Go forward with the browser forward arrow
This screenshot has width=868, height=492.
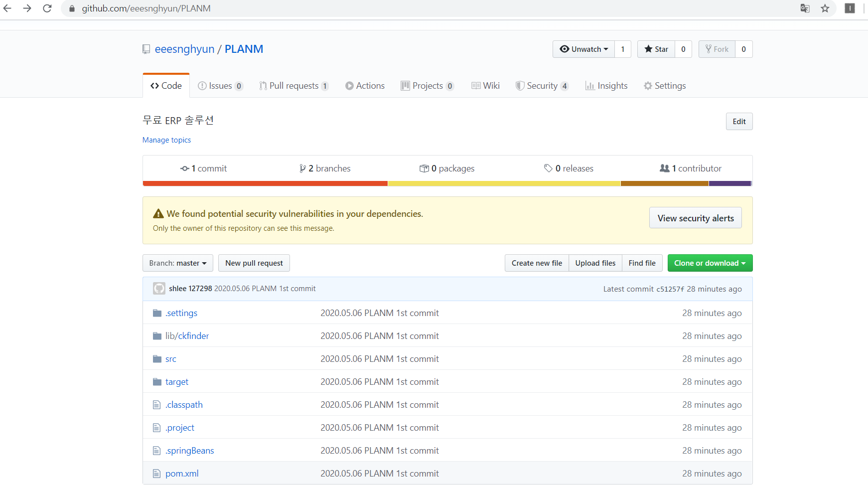27,8
